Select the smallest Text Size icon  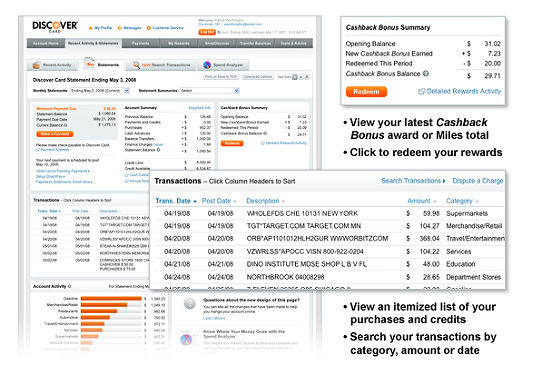(x=295, y=77)
